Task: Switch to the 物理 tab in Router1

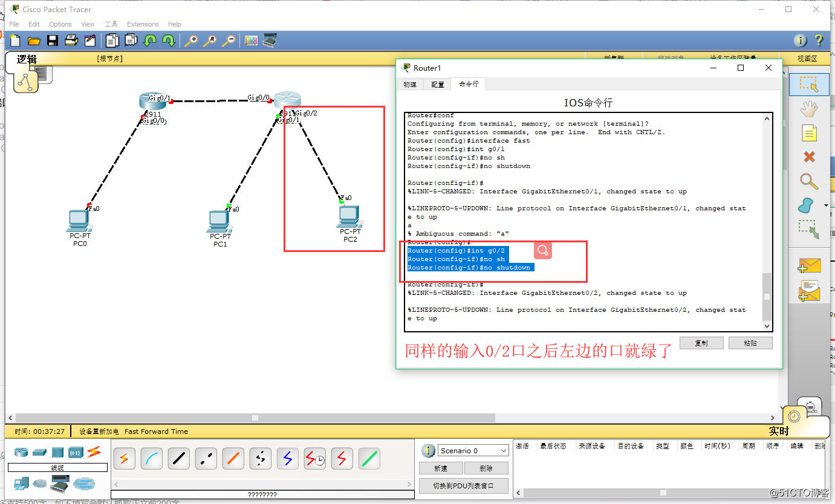Action: [410, 85]
